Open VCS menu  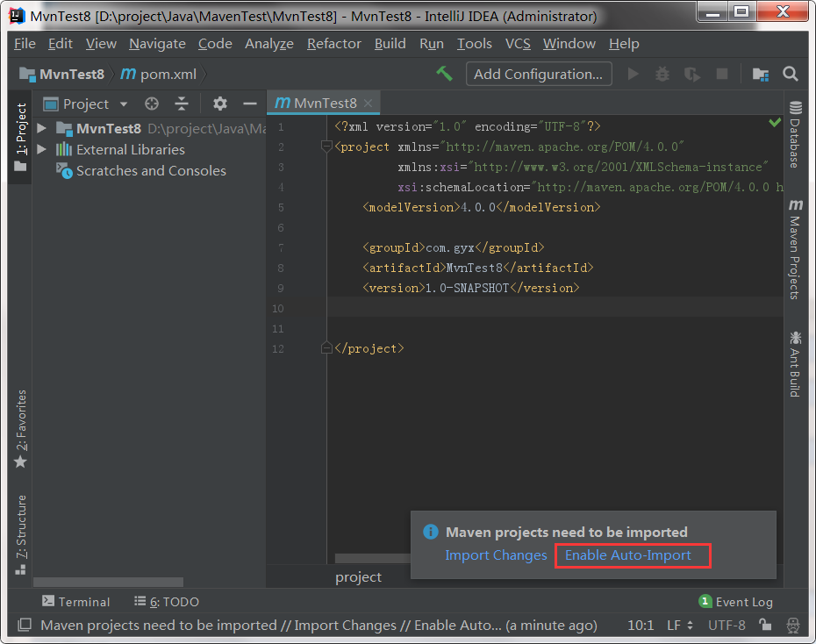pos(518,44)
